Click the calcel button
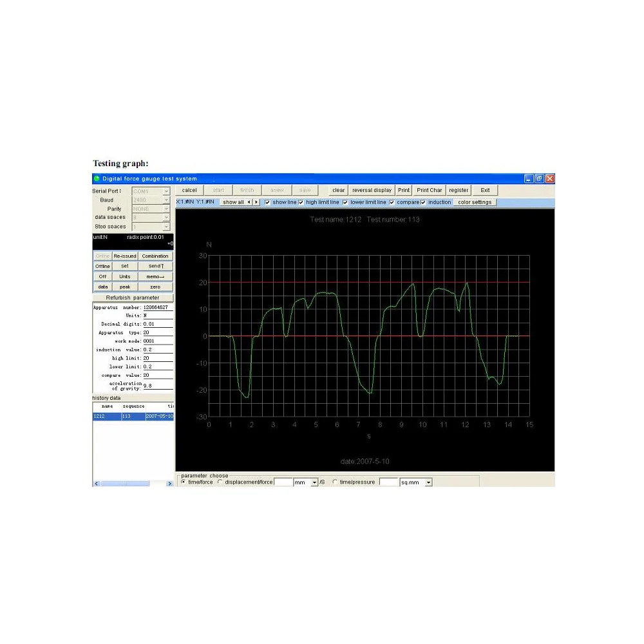The width and height of the screenshot is (644, 644). pos(189,190)
